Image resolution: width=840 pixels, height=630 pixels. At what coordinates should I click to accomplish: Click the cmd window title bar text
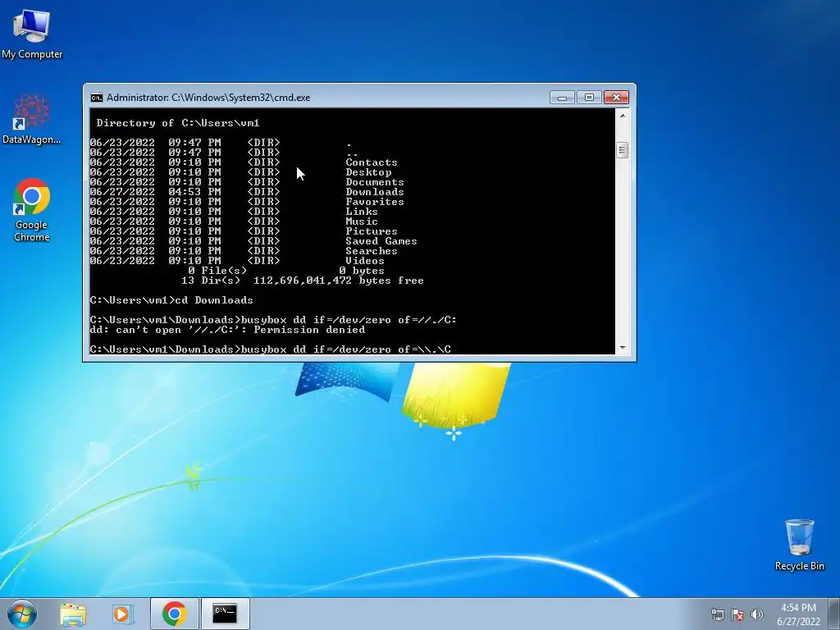(x=208, y=98)
